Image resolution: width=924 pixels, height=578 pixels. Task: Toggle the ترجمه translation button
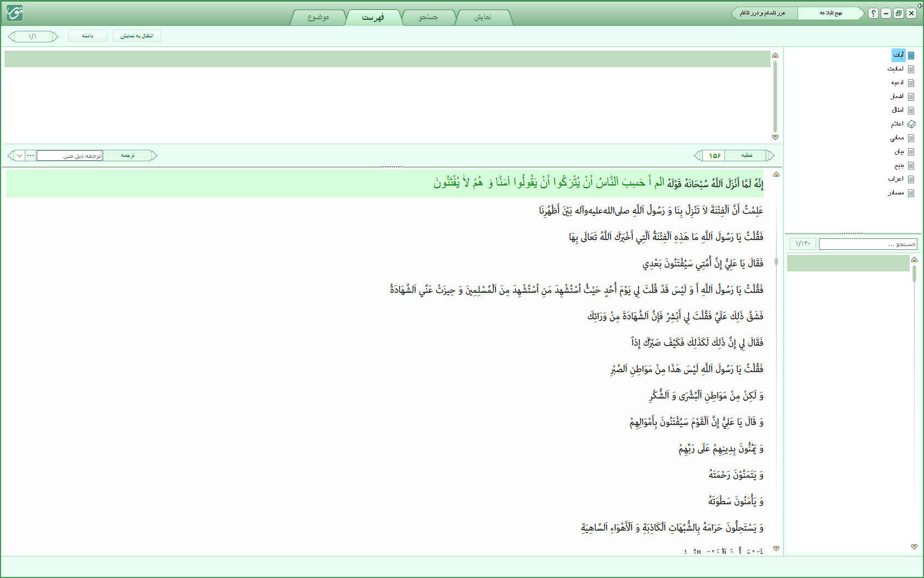pyautogui.click(x=128, y=156)
